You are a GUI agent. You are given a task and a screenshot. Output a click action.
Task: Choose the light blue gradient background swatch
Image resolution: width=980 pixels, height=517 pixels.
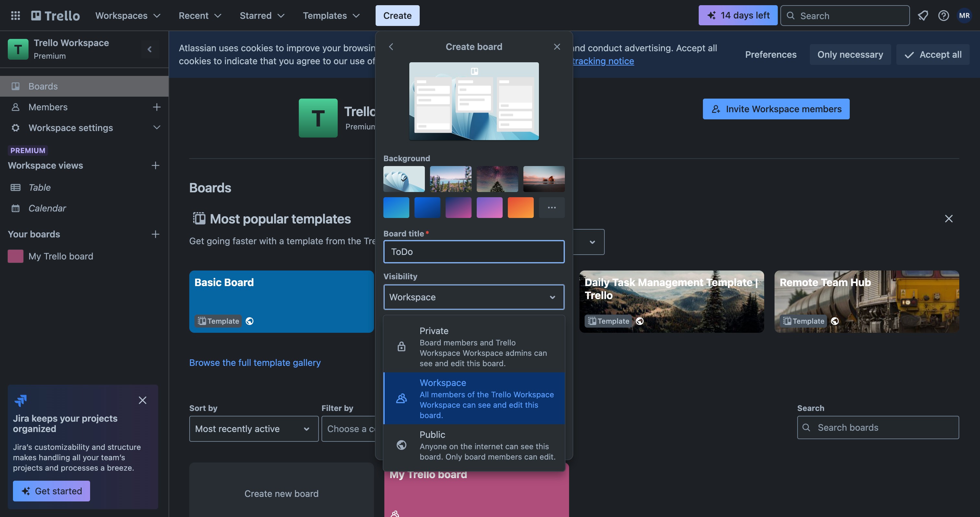(396, 208)
